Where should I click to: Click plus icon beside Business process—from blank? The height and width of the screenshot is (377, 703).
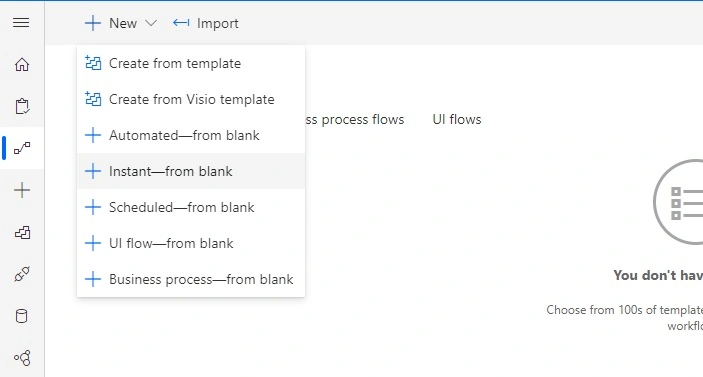click(x=93, y=279)
